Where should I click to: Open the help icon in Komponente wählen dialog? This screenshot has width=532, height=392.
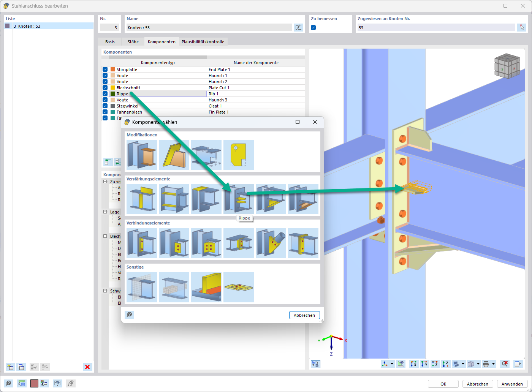(130, 315)
